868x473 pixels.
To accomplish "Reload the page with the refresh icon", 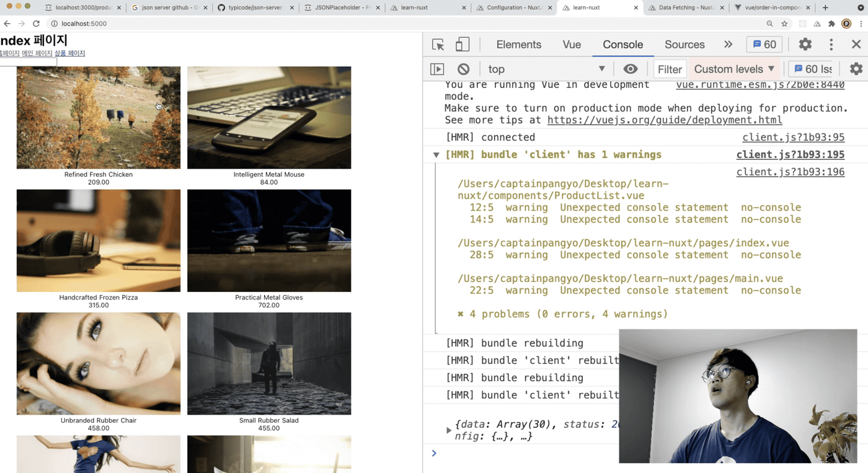I will click(36, 24).
